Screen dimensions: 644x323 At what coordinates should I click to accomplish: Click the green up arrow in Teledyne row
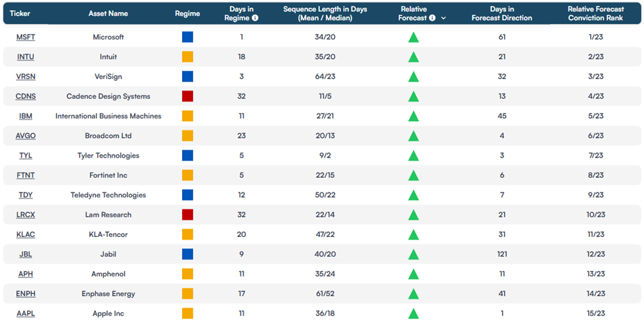point(413,196)
